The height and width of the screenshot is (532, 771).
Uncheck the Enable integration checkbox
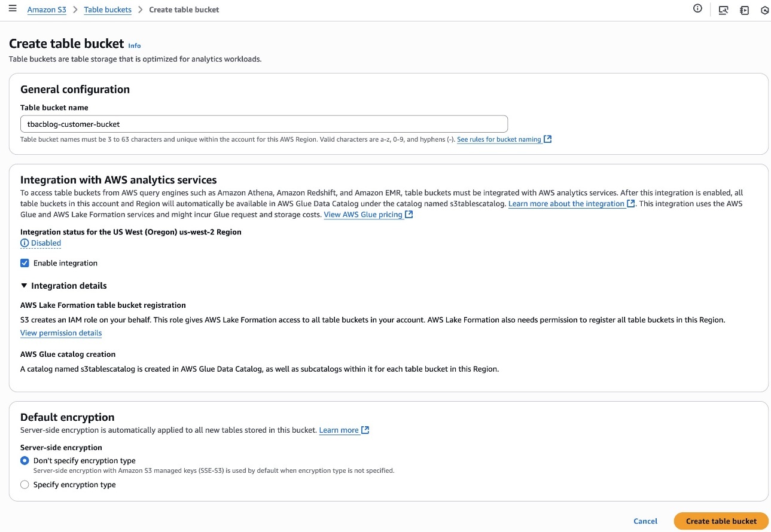click(x=25, y=263)
